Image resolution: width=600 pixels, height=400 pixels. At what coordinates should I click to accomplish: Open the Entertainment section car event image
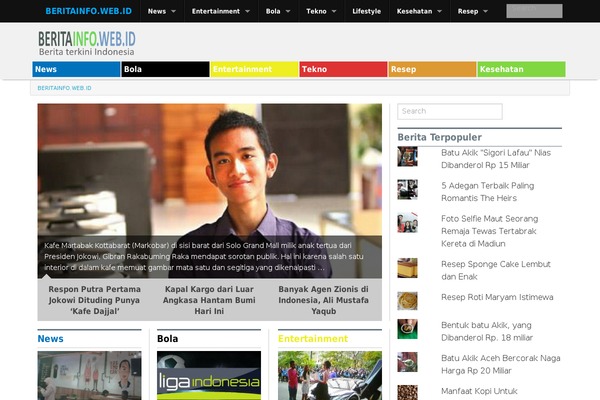330,376
